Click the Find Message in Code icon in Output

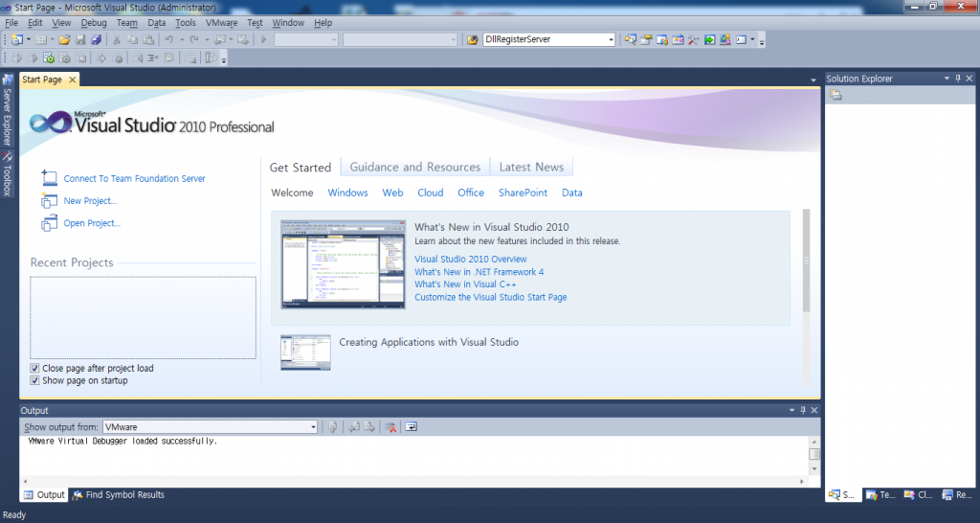tap(332, 426)
